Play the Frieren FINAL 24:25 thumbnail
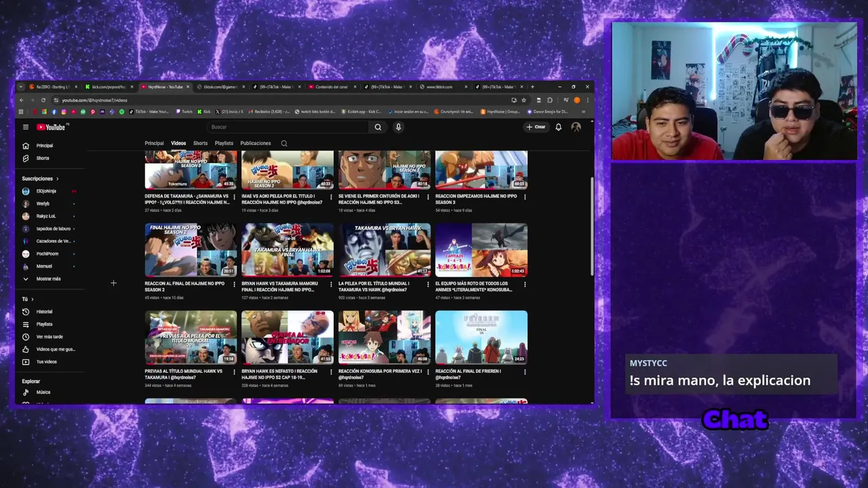 tap(481, 338)
